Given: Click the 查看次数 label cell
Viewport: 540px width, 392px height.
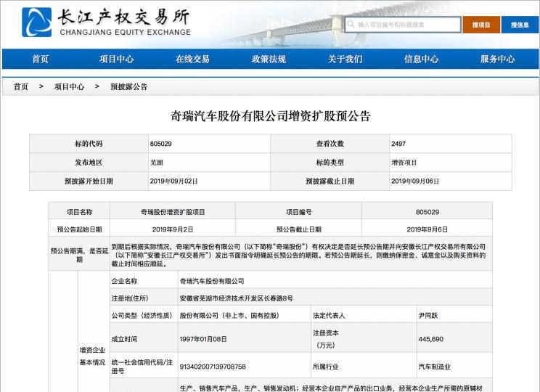Looking at the screenshot, I should coord(330,144).
